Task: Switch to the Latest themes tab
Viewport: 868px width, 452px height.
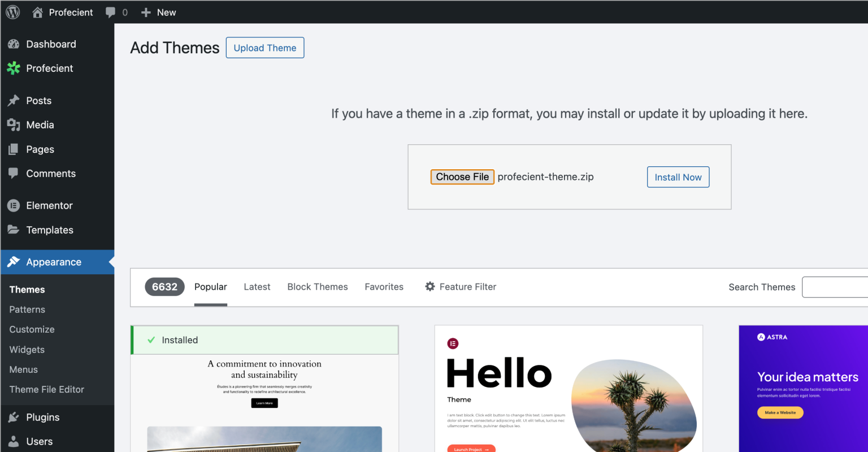Action: pyautogui.click(x=257, y=287)
